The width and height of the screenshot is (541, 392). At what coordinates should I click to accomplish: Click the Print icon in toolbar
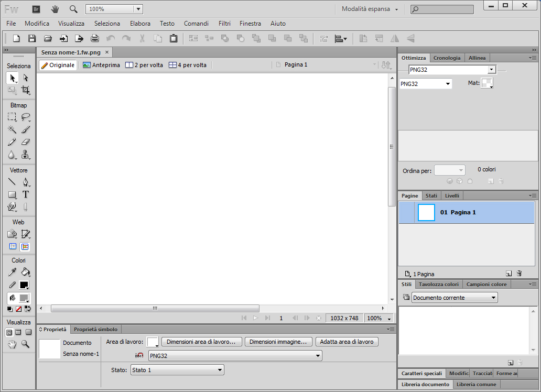click(95, 38)
